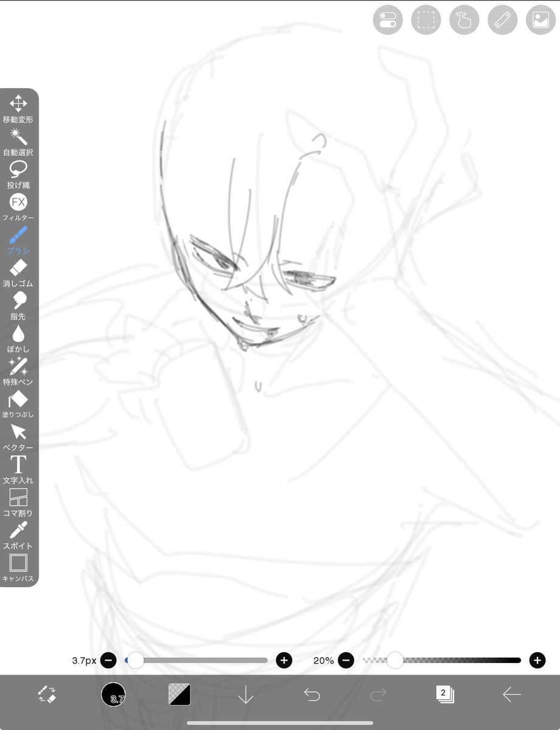
Task: Decrease brush opacity with minus button
Action: (346, 660)
